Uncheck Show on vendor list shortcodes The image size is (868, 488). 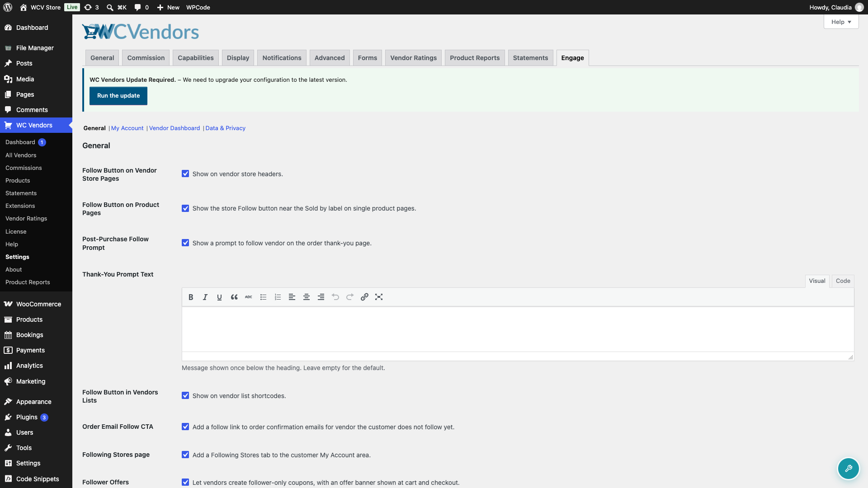[x=185, y=395]
